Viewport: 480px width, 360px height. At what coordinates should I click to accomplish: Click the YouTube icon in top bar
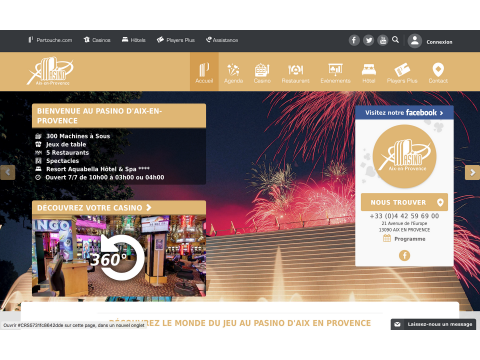pyautogui.click(x=383, y=41)
